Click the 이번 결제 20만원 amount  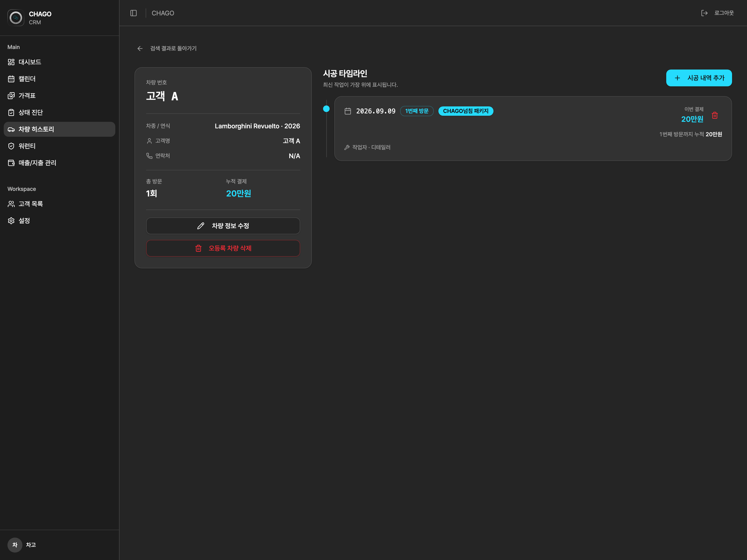(692, 119)
